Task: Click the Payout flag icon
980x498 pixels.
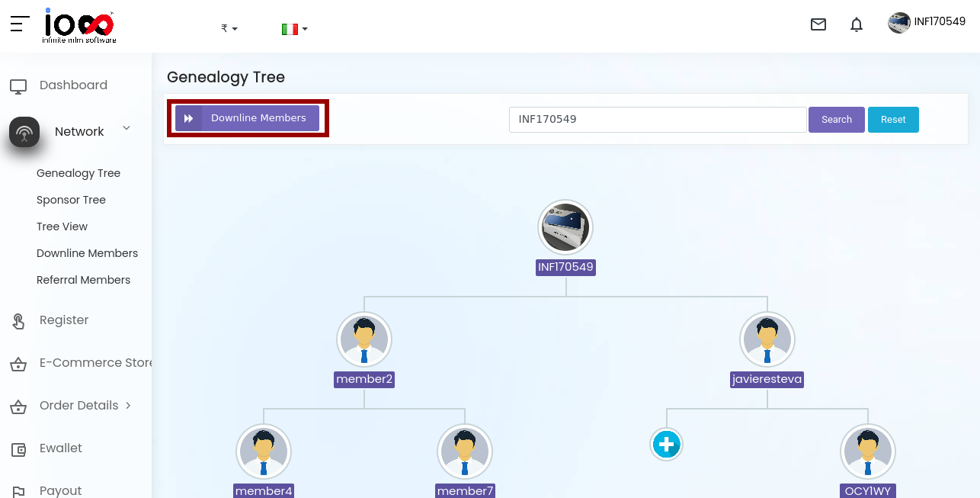Action: point(18,492)
